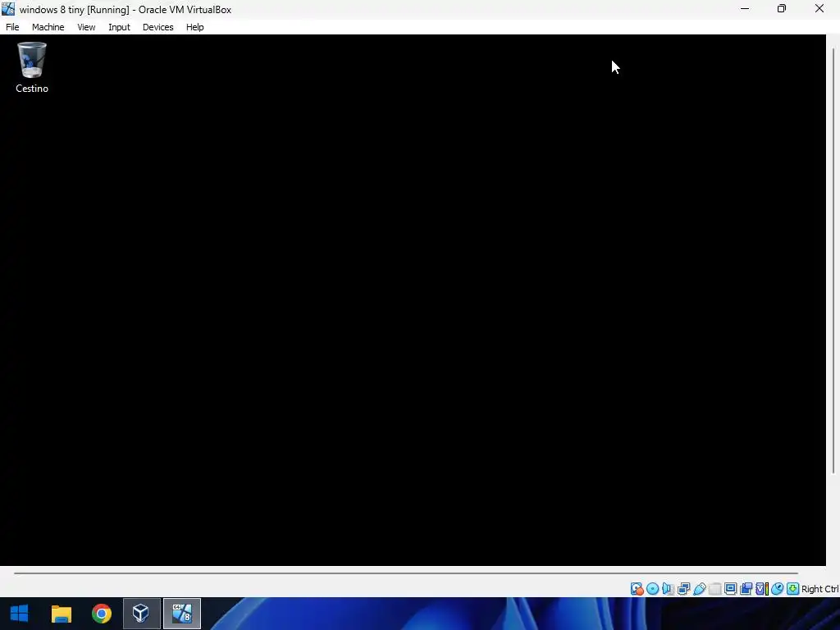Click the Right Ctrl host key label
The width and height of the screenshot is (840, 630).
(820, 589)
